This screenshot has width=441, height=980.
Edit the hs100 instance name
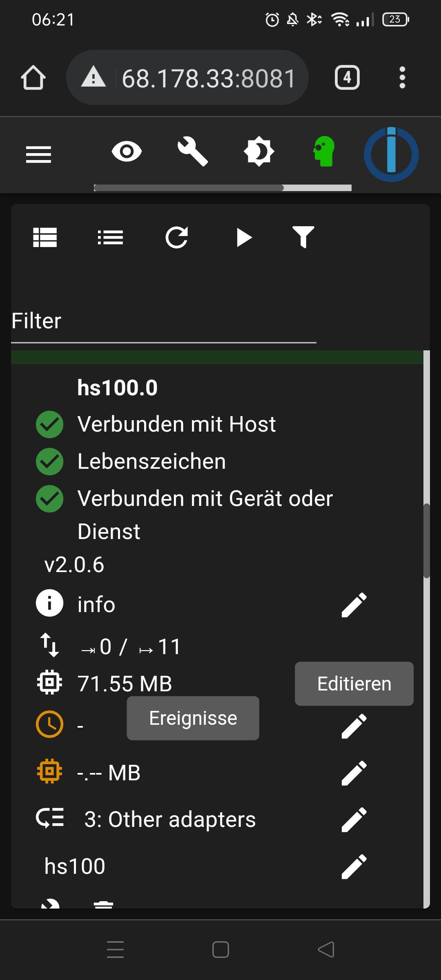(x=354, y=866)
